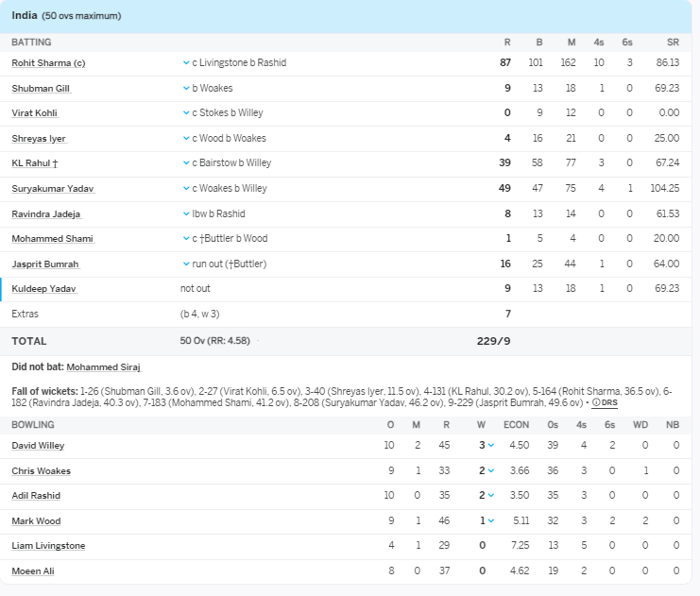Expand Mohammed Shami's dismissal chevron
The height and width of the screenshot is (596, 700).
coord(186,239)
